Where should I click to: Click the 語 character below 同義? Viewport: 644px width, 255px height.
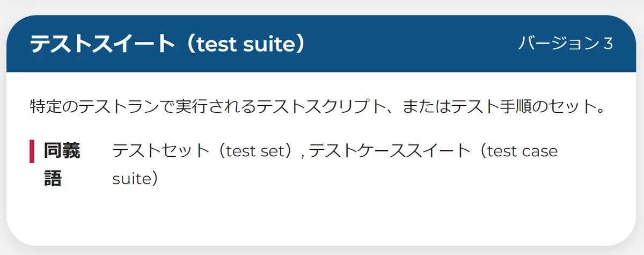pos(53,179)
